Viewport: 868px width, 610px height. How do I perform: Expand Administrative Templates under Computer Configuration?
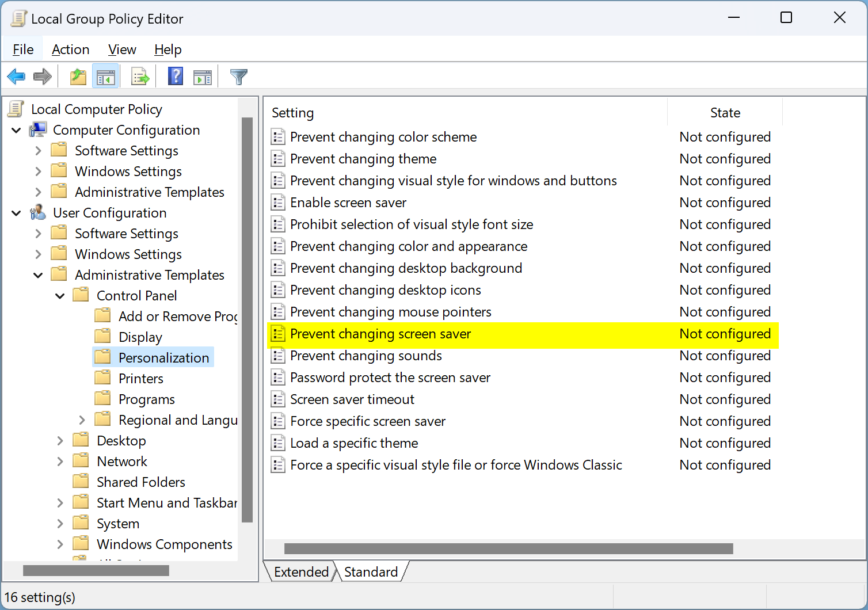pyautogui.click(x=38, y=192)
